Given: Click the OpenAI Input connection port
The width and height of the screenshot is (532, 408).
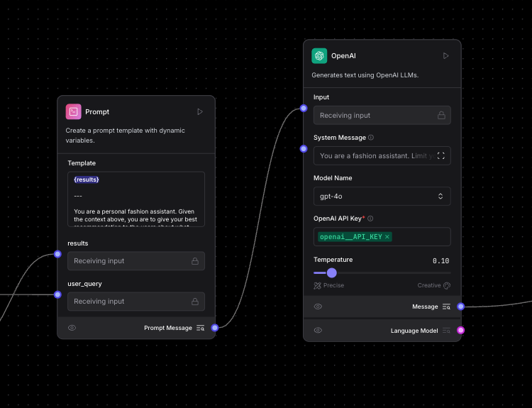Looking at the screenshot, I should [304, 109].
